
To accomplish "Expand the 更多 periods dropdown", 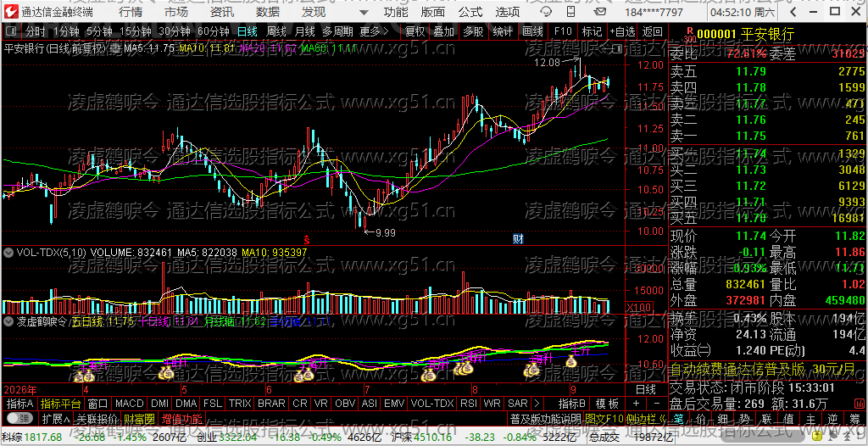I will [374, 32].
